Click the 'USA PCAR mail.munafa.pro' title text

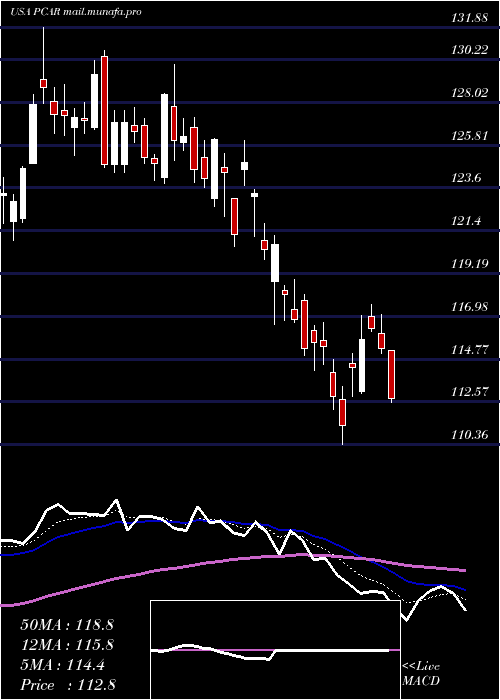[x=76, y=12]
